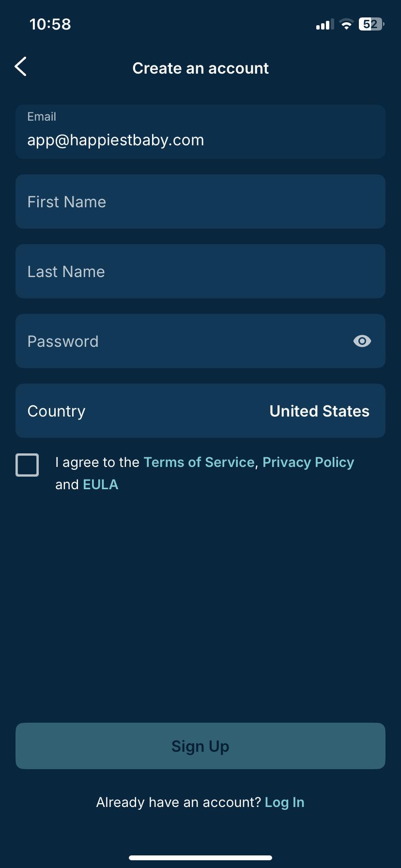Image resolution: width=401 pixels, height=868 pixels.
Task: Tap the battery level indicator
Action: pyautogui.click(x=371, y=24)
